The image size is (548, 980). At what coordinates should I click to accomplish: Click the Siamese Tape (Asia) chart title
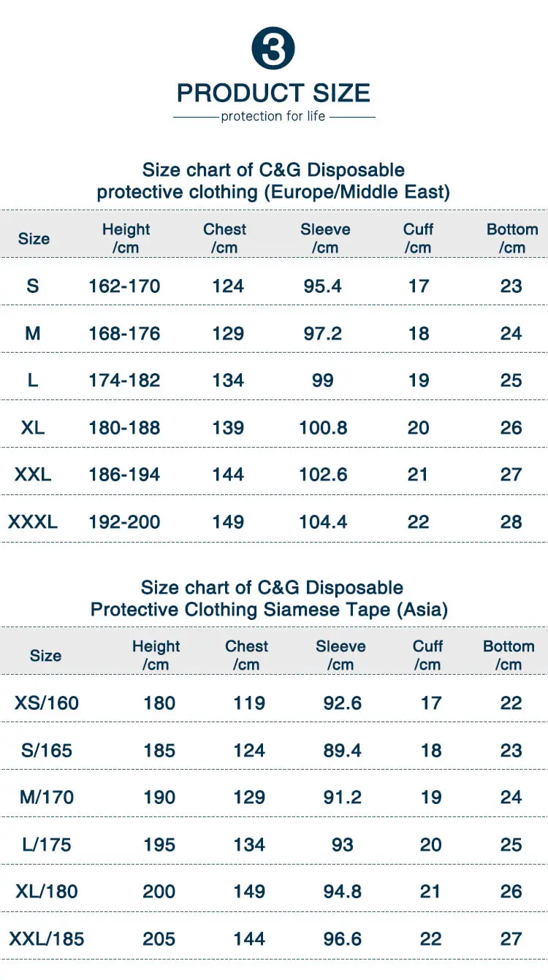tap(270, 599)
